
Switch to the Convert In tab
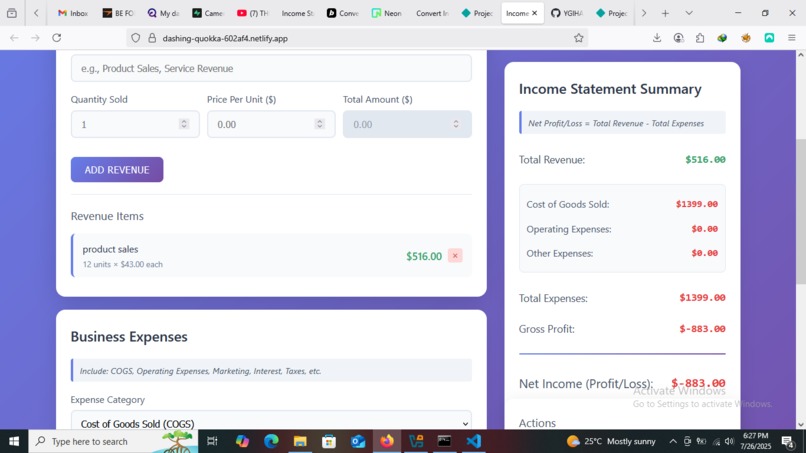[432, 13]
